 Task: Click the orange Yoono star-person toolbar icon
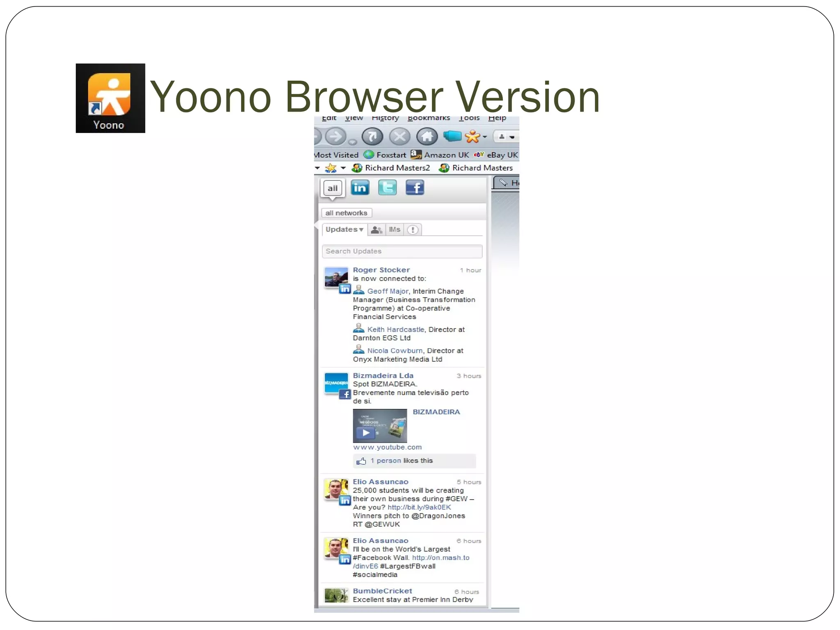coord(472,136)
